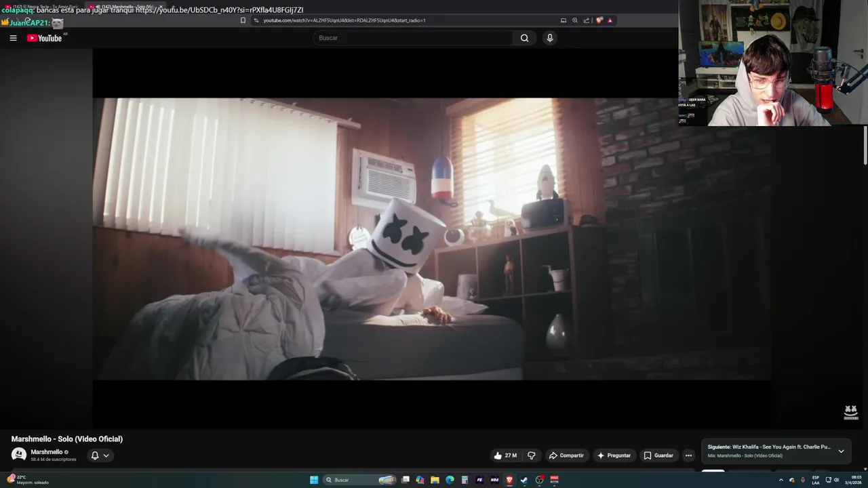Open the Brave Rewards triangle icon
Image resolution: width=868 pixels, height=488 pixels.
[x=610, y=20]
